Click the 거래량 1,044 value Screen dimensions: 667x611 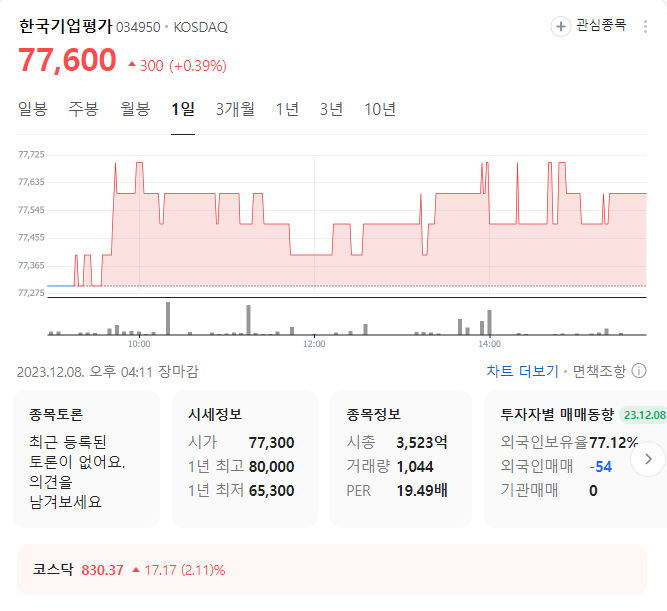[415, 467]
